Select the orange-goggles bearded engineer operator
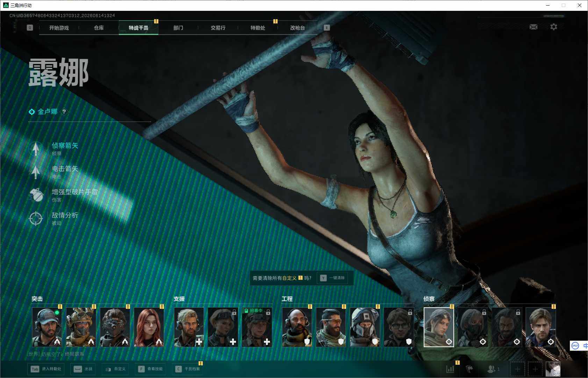This screenshot has width=588, height=378. coord(331,327)
